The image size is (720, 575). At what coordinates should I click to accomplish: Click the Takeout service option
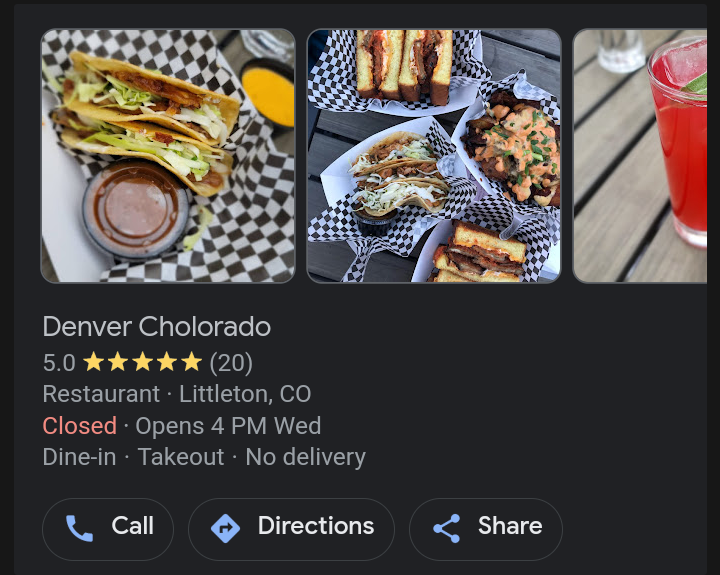[181, 457]
